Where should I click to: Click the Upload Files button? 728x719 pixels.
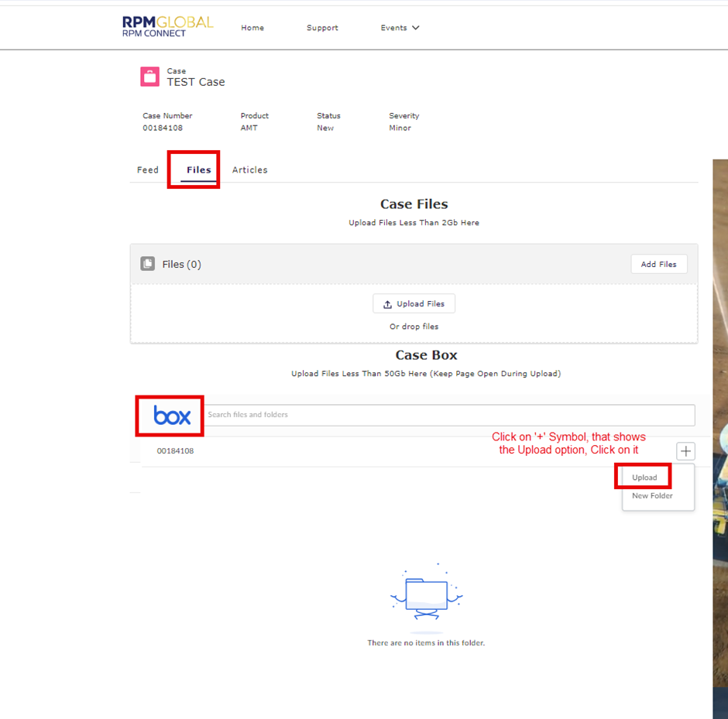tap(414, 303)
